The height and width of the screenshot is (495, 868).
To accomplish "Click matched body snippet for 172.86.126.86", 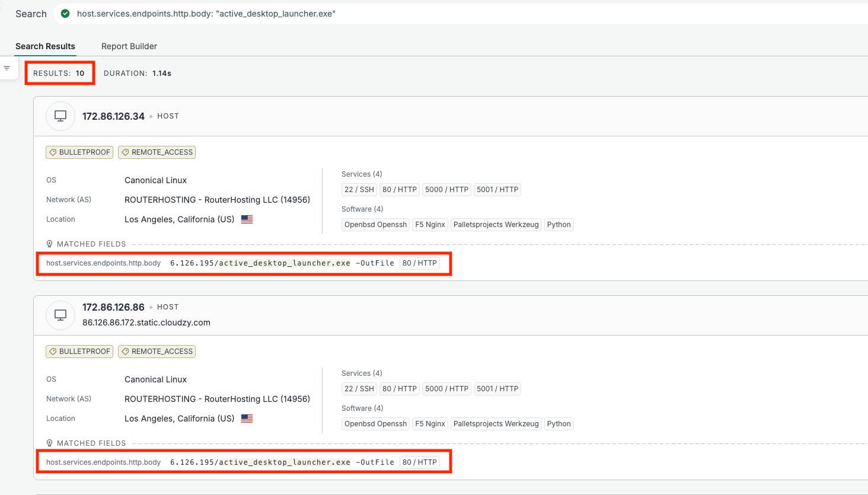I will [x=282, y=462].
